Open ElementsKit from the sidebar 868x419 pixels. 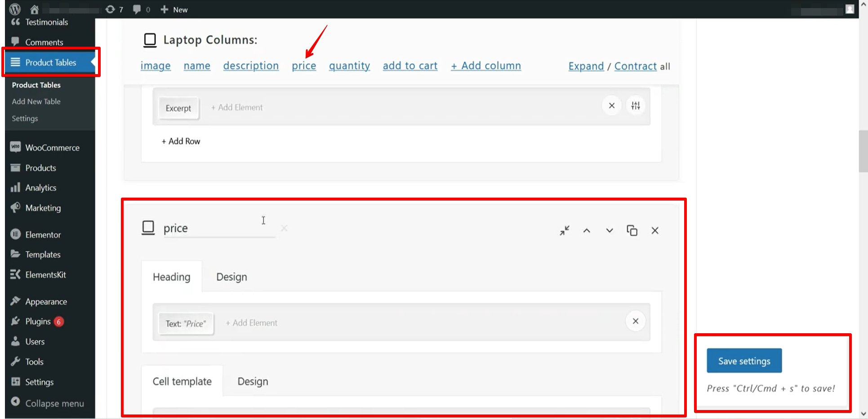tap(45, 274)
